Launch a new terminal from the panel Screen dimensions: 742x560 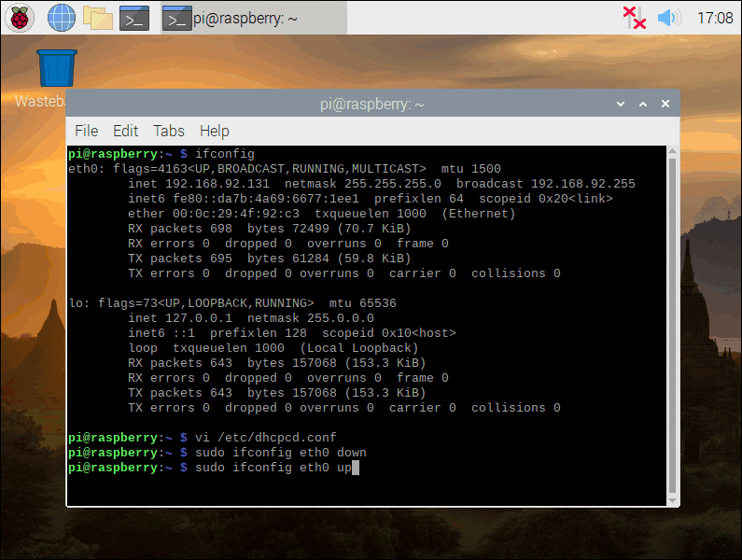(x=134, y=18)
